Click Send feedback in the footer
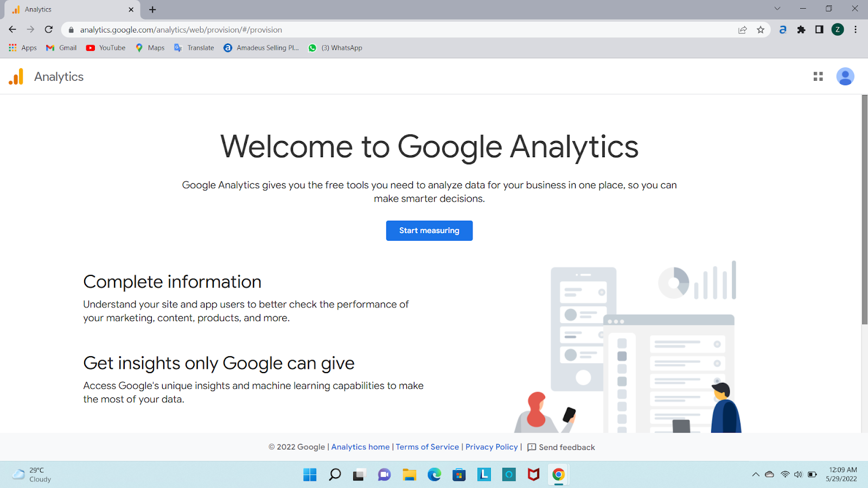The height and width of the screenshot is (488, 868). [x=561, y=447]
